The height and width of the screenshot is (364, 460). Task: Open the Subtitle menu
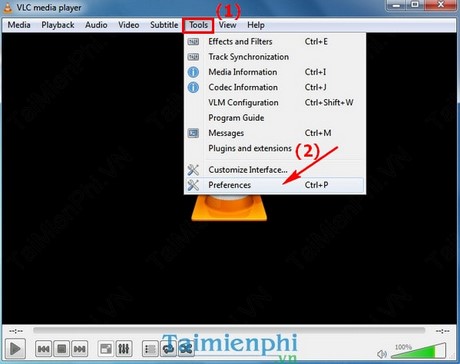pos(164,25)
